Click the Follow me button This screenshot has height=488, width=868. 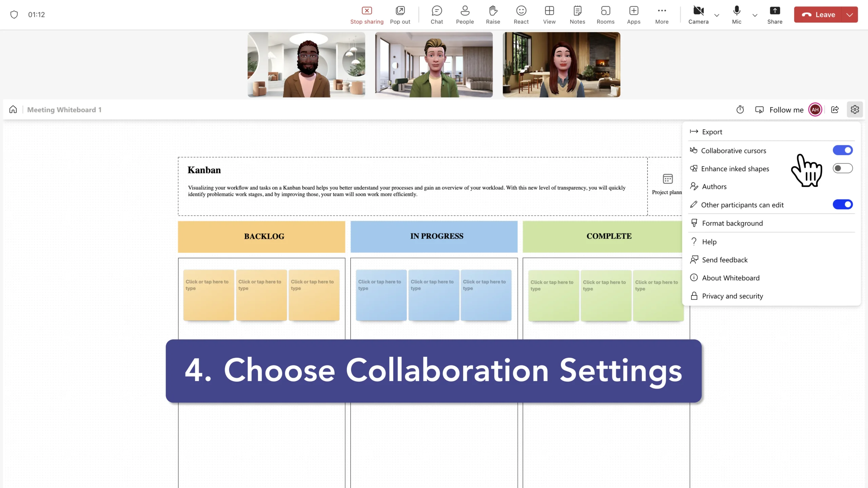[780, 110]
